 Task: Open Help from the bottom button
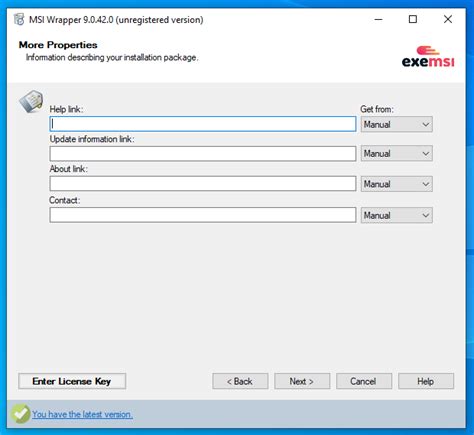point(426,381)
